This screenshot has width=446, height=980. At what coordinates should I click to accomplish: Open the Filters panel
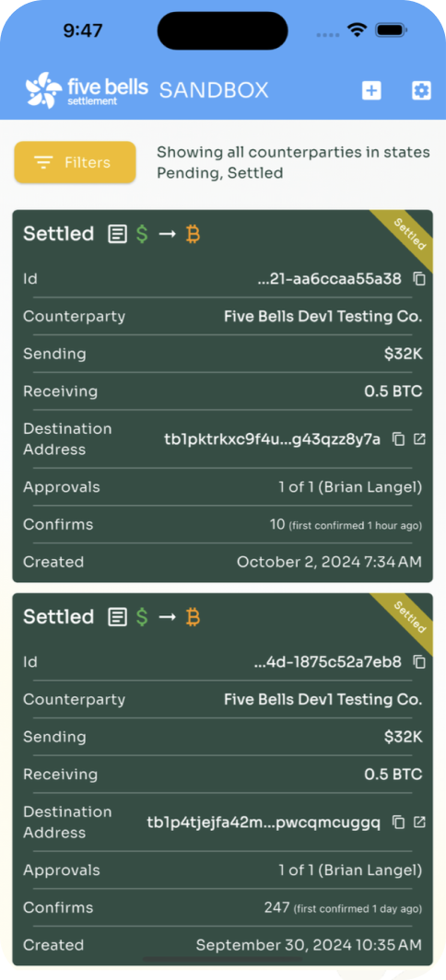pos(75,162)
